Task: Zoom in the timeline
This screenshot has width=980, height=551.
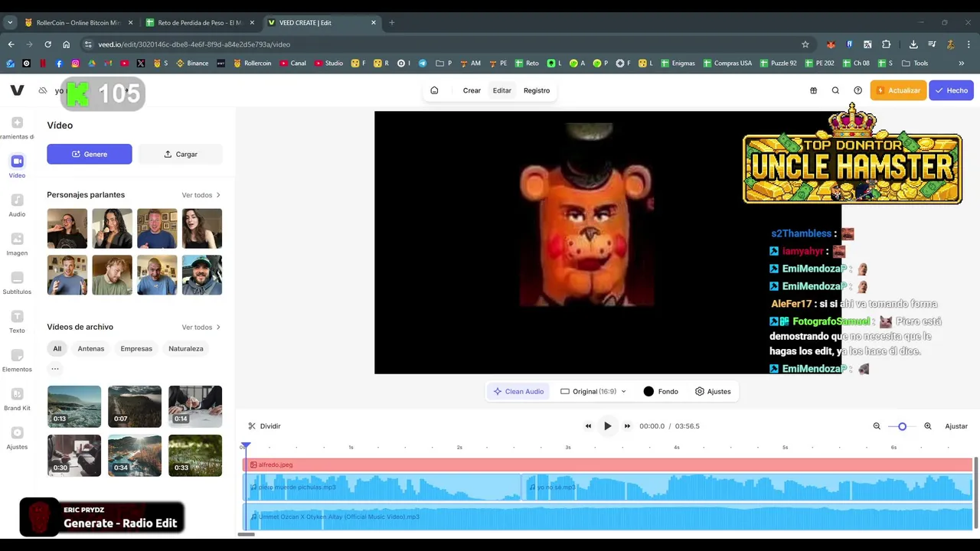Action: pos(927,426)
